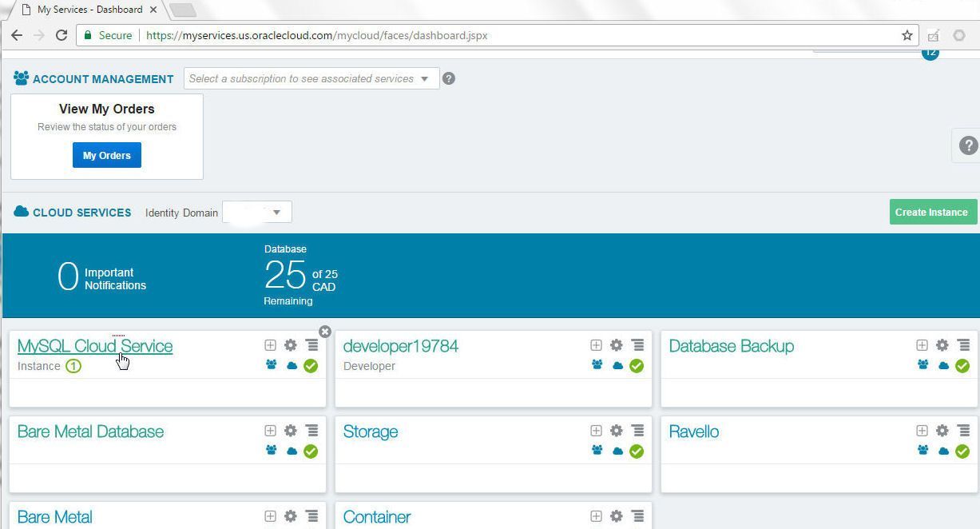Click the users icon on developer19784 tile
The height and width of the screenshot is (529, 980).
click(x=597, y=365)
